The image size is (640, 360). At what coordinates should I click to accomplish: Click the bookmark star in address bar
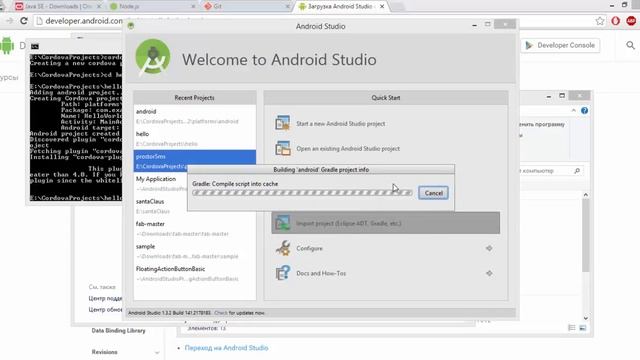click(600, 21)
